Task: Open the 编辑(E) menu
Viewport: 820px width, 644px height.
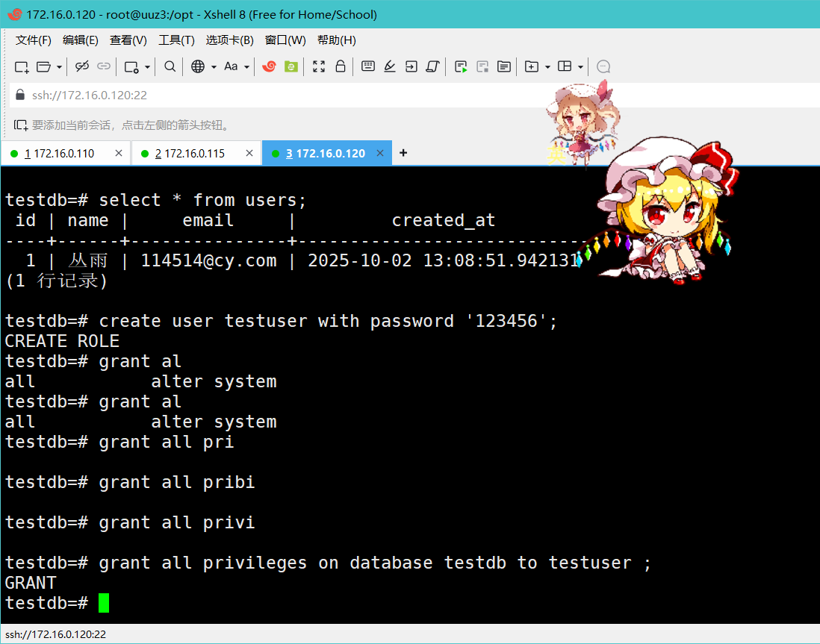Action: tap(81, 40)
